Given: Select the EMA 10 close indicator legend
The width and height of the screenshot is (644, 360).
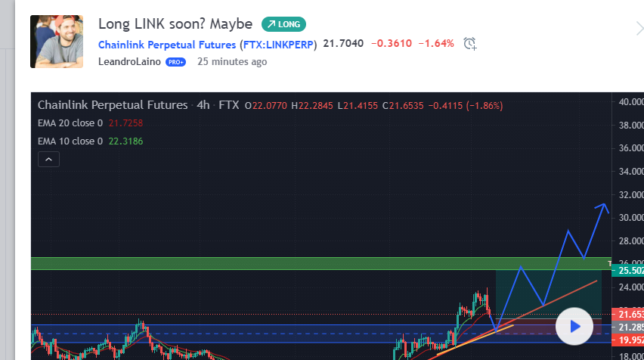Looking at the screenshot, I should (x=91, y=141).
